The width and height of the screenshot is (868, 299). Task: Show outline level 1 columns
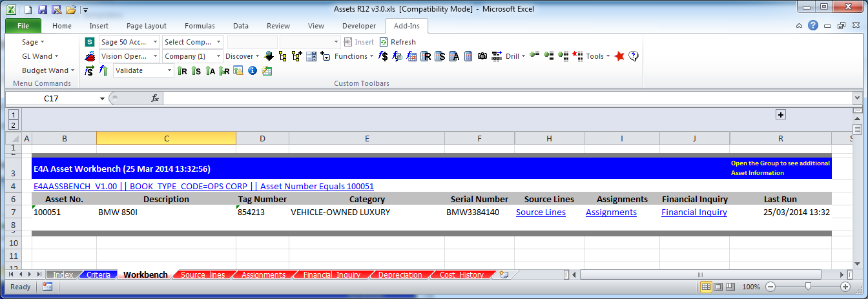tap(12, 114)
